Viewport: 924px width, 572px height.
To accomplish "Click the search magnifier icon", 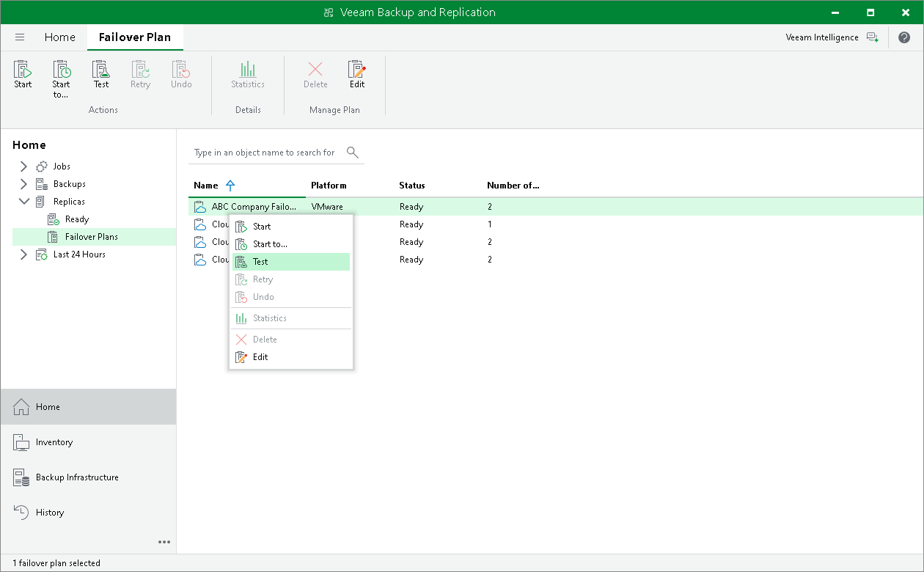I will pyautogui.click(x=353, y=153).
